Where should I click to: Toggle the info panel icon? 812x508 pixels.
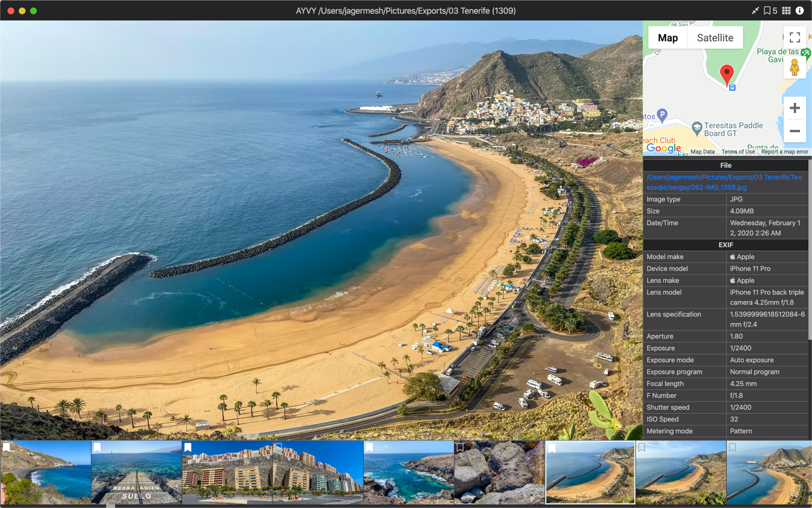(800, 11)
